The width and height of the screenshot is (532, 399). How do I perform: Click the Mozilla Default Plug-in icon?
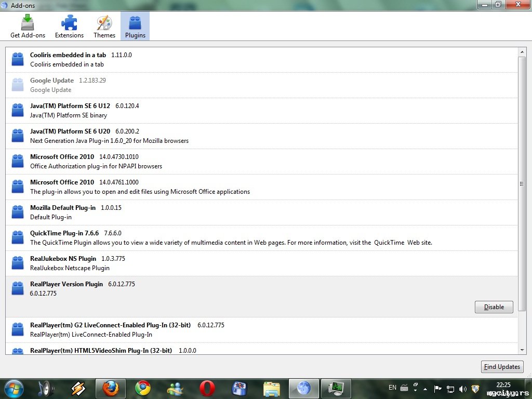tap(18, 212)
